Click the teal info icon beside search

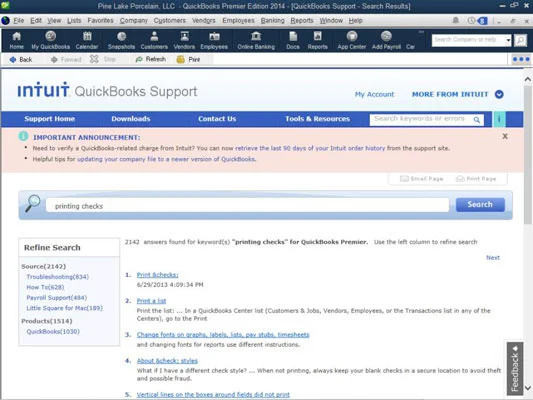pos(499,119)
